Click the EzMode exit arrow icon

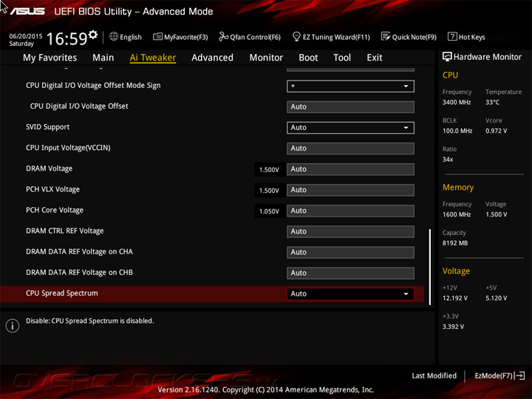point(519,375)
